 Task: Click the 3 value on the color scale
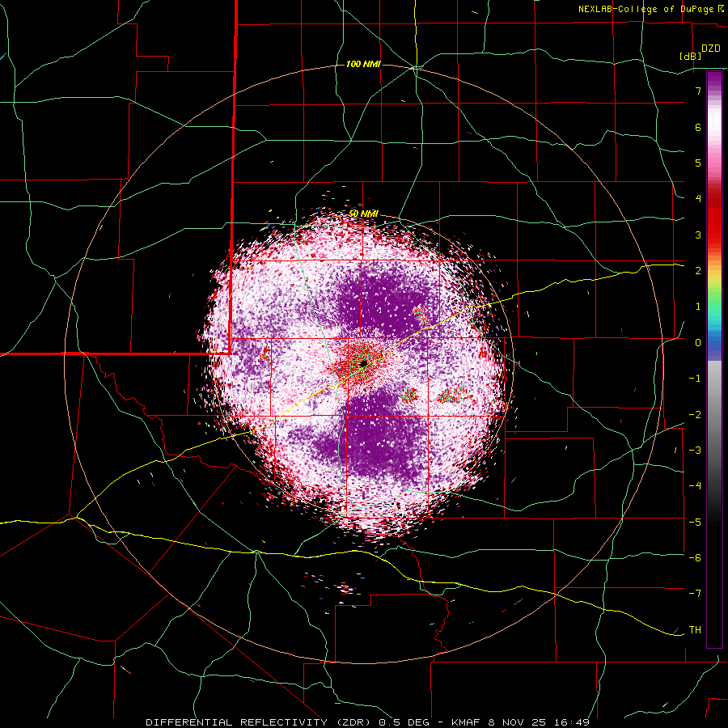point(698,235)
